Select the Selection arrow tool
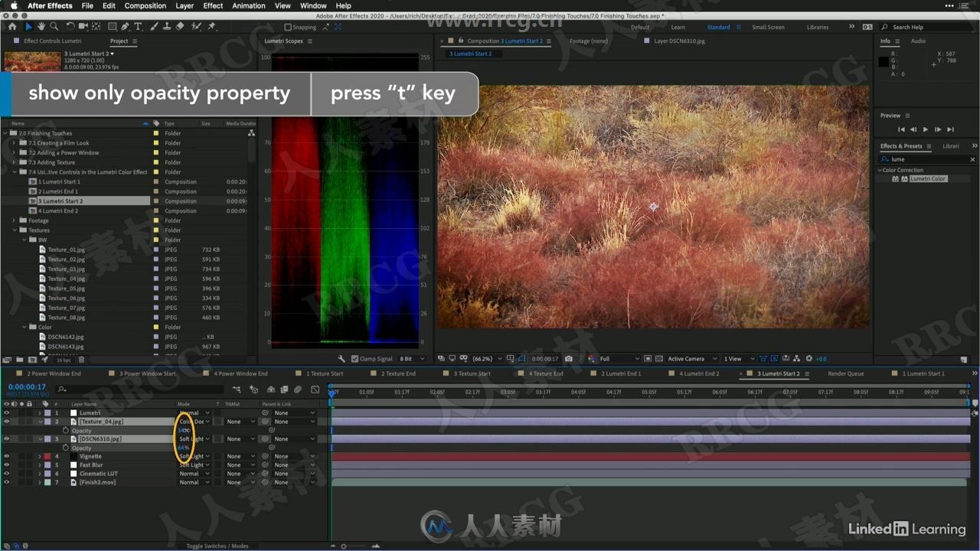 (29, 26)
